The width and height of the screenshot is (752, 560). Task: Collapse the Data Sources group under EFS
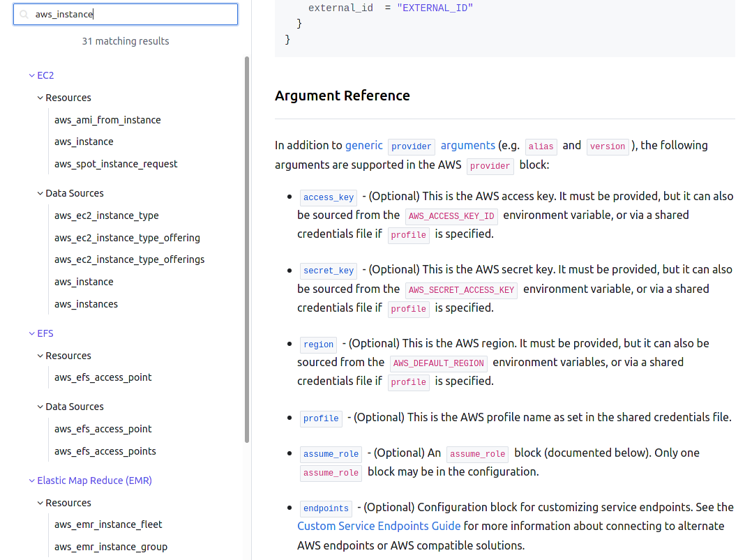tap(40, 407)
